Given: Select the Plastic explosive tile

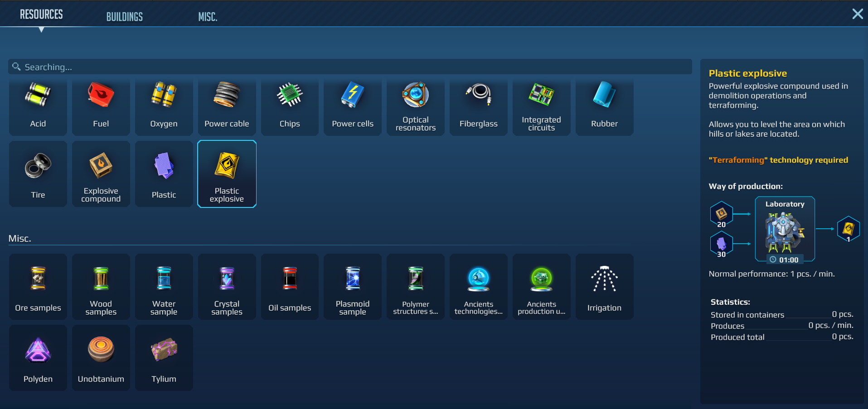Looking at the screenshot, I should tap(227, 174).
